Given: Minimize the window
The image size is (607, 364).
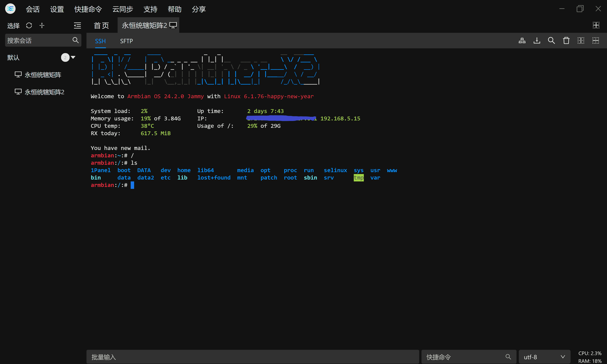Looking at the screenshot, I should point(562,9).
